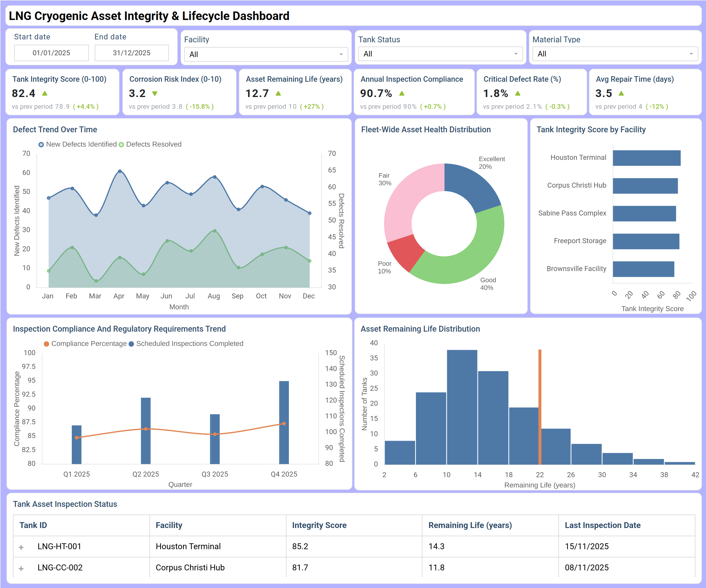Click the 81.7 integrity score cell
The height and width of the screenshot is (588, 706).
click(x=354, y=568)
